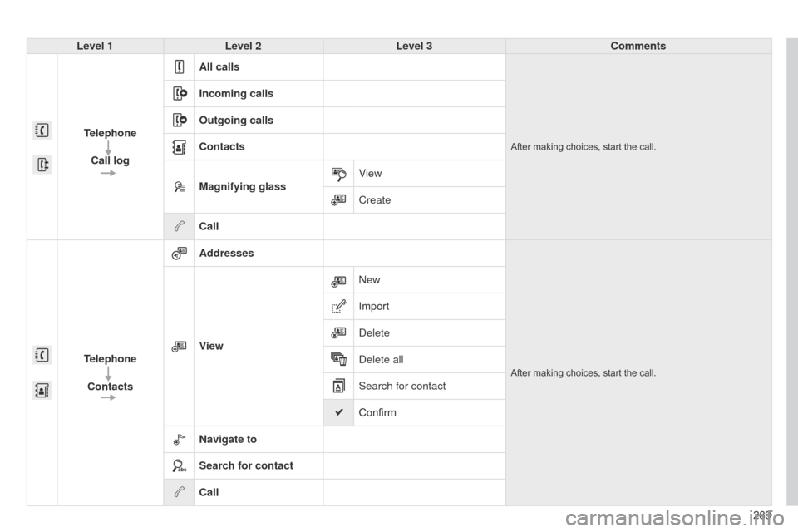Click the right arrow below Call log

point(108,174)
